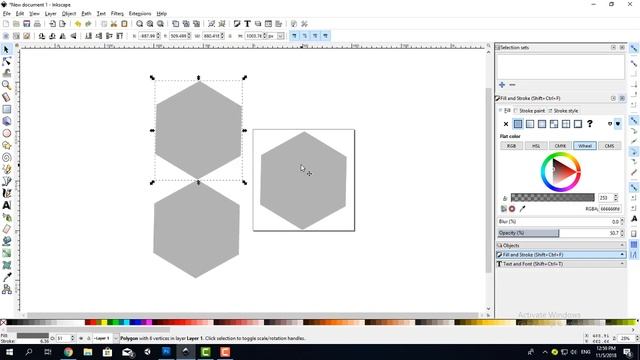Screen dimensions: 640x360
Task: Set fill to No paint X
Action: [x=506, y=124]
